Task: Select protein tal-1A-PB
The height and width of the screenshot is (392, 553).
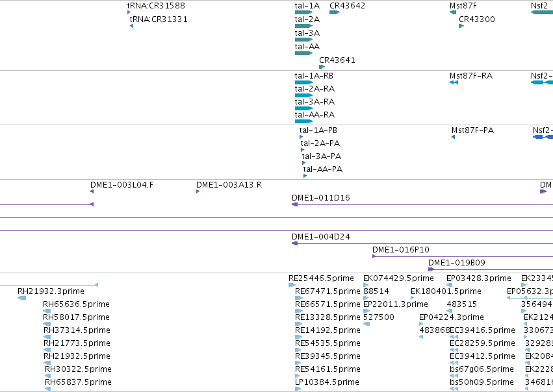Action: [x=301, y=137]
